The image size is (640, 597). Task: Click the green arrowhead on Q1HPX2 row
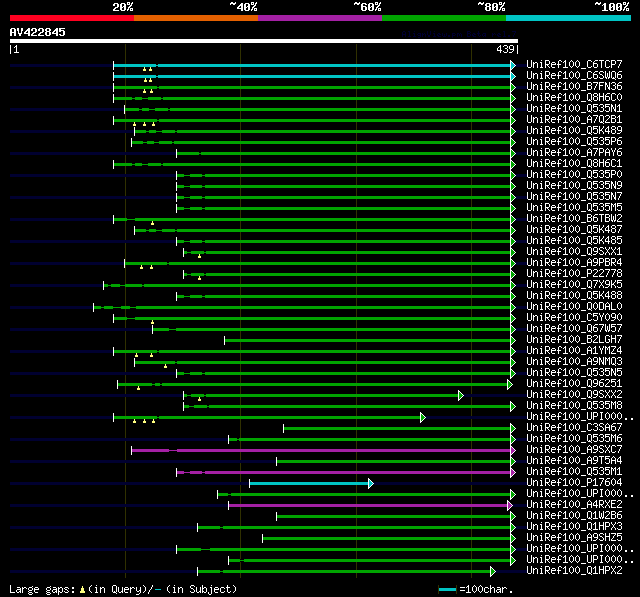coord(493,572)
